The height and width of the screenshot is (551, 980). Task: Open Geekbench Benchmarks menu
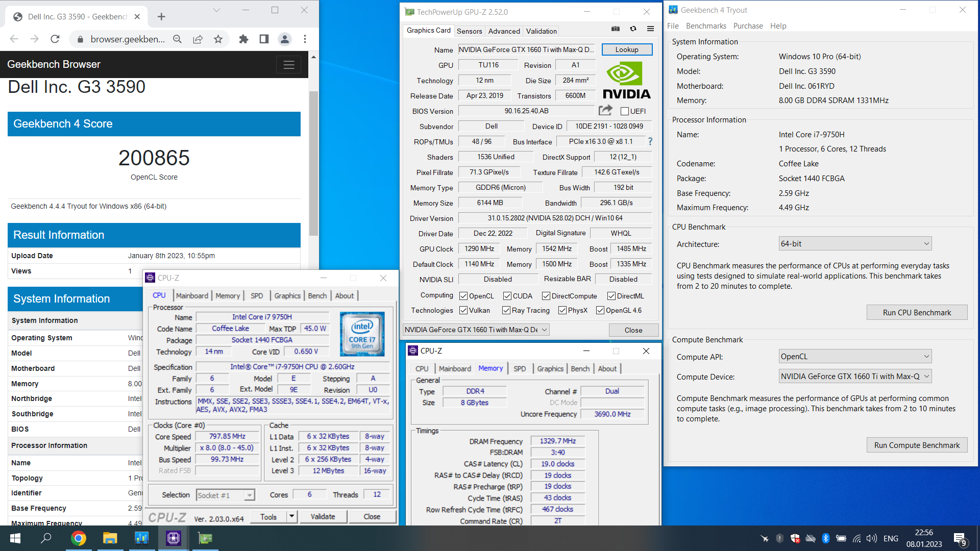pyautogui.click(x=706, y=26)
